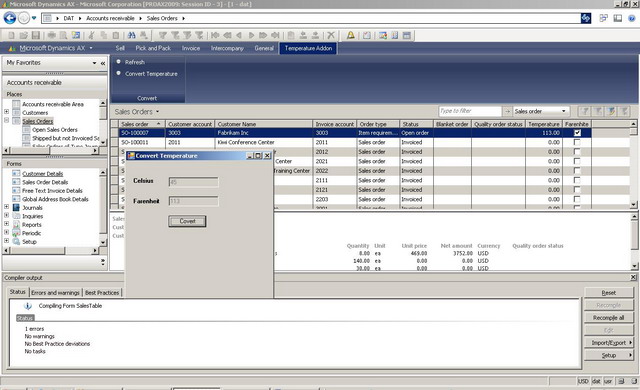640x390 pixels.
Task: Click the Last record navigation icon
Action: click(x=276, y=35)
